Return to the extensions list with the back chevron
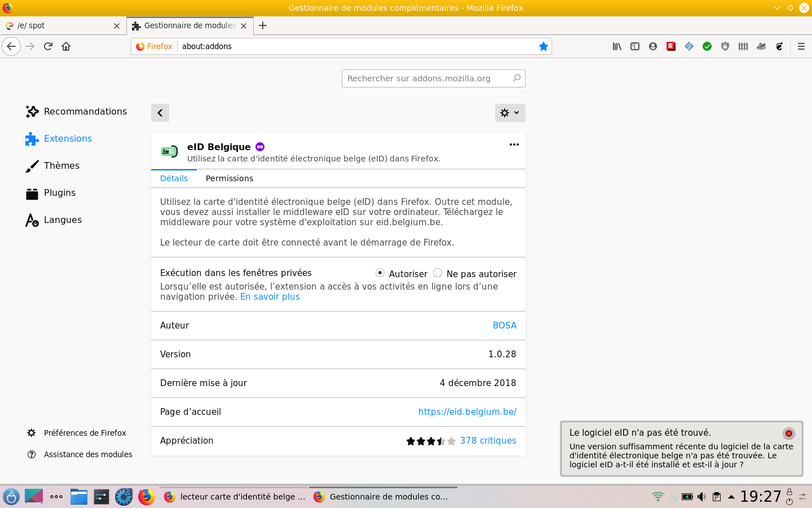Screen dimensions: 812x508 click(160, 113)
